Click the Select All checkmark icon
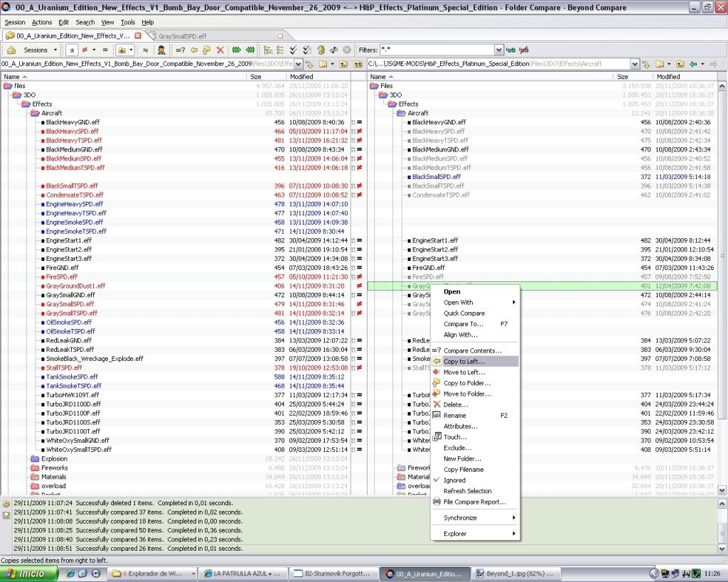This screenshot has height=582, width=728. tap(293, 50)
